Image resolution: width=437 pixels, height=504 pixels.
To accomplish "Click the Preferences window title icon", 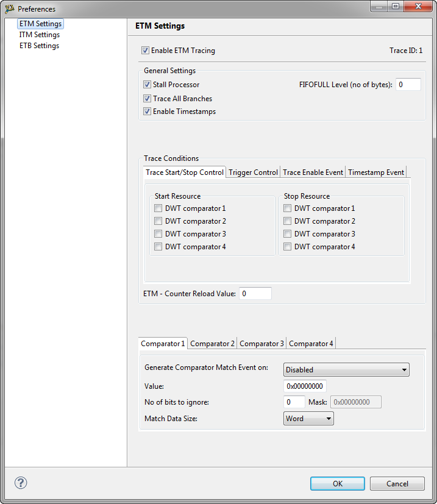I will point(10,9).
